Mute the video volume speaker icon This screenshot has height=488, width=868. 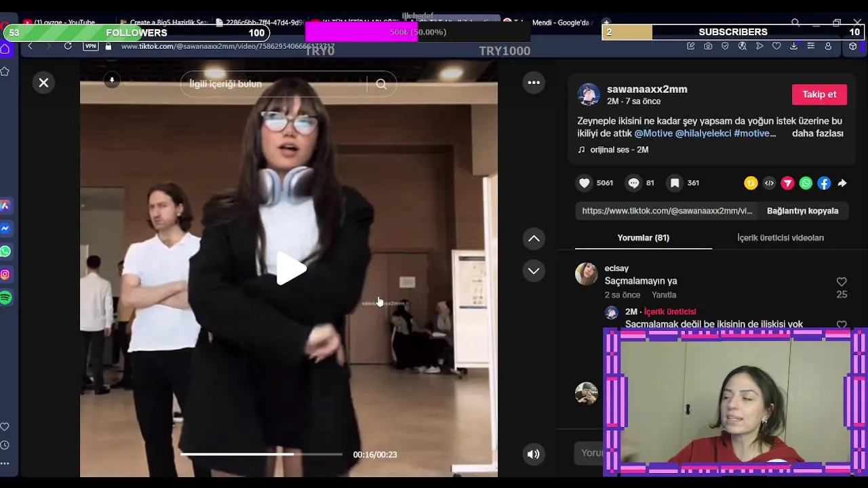pyautogui.click(x=534, y=454)
